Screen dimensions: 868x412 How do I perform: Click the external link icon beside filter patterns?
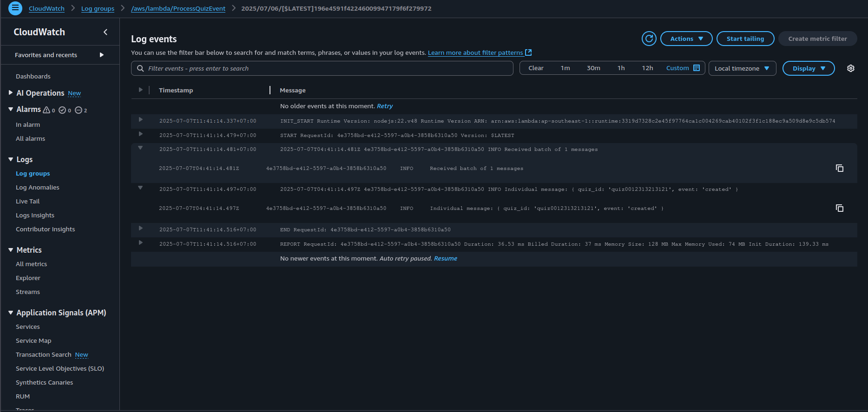pos(528,52)
